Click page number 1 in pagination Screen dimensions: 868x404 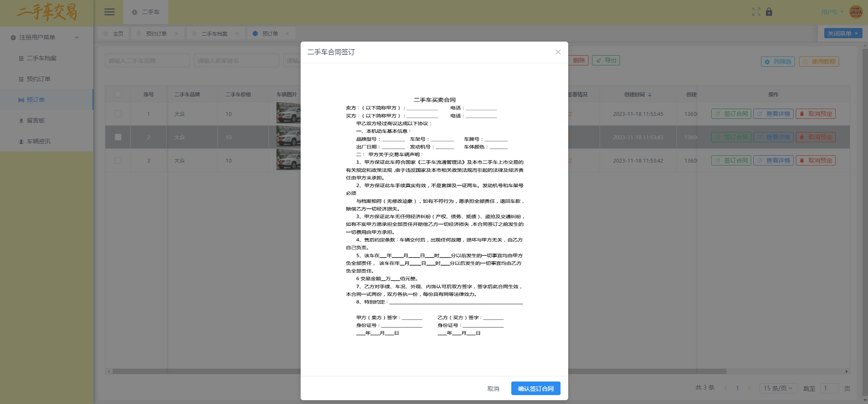[738, 388]
